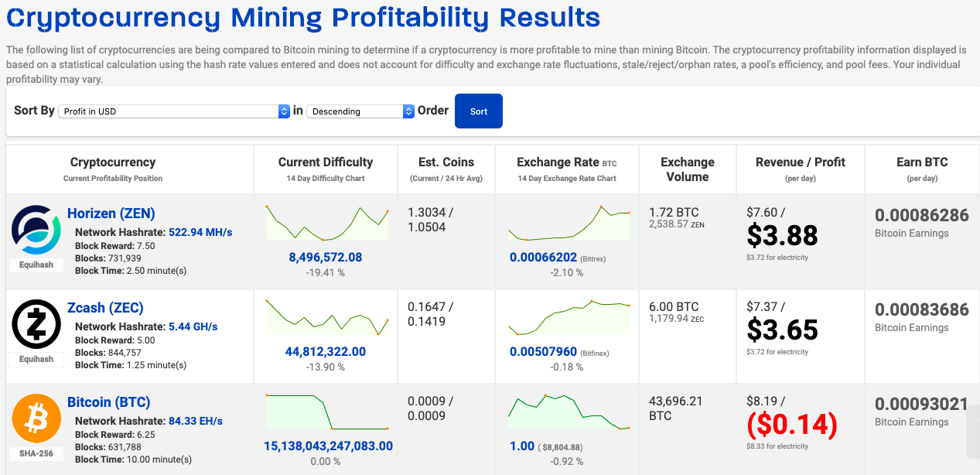Screen dimensions: 980x475
Task: Click Horizen difficulty value 8,496,572.08
Action: 326,257
